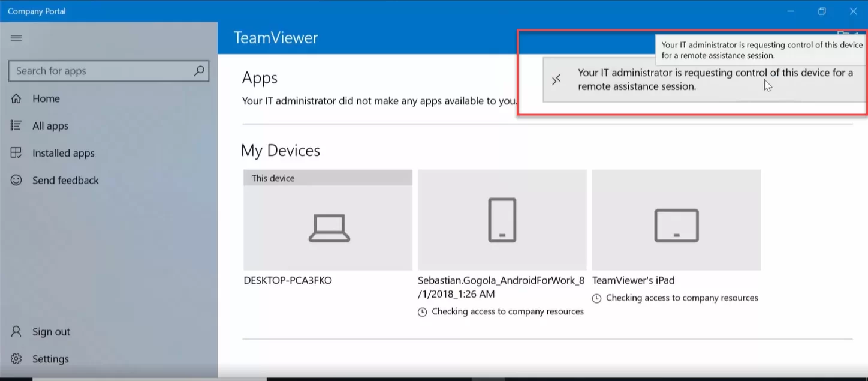This screenshot has width=868, height=381.
Task: Click the All apps list icon
Action: (16, 125)
